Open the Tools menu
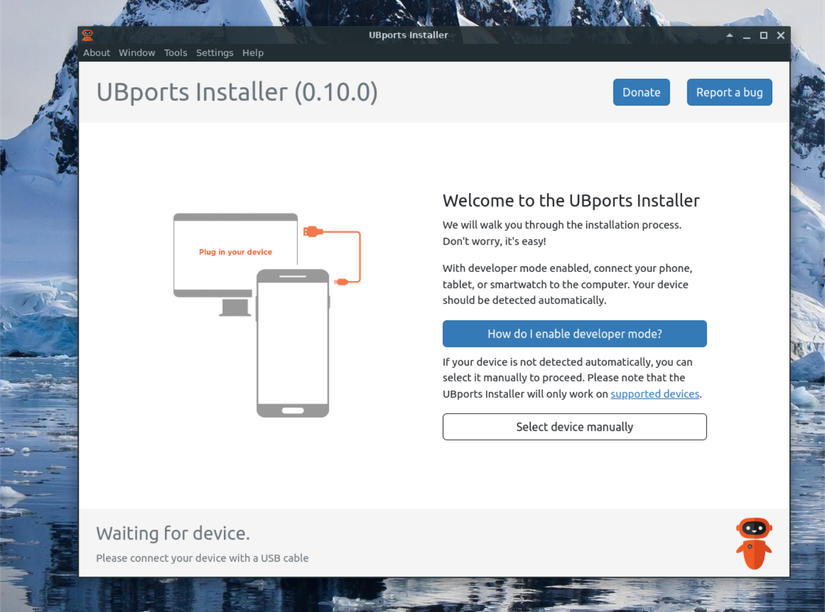825x612 pixels. click(175, 52)
